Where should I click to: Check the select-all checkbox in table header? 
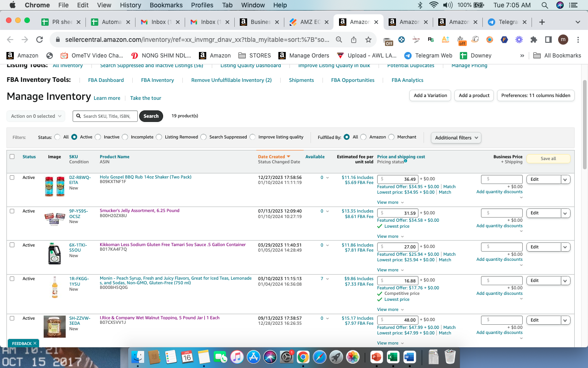pos(12,156)
